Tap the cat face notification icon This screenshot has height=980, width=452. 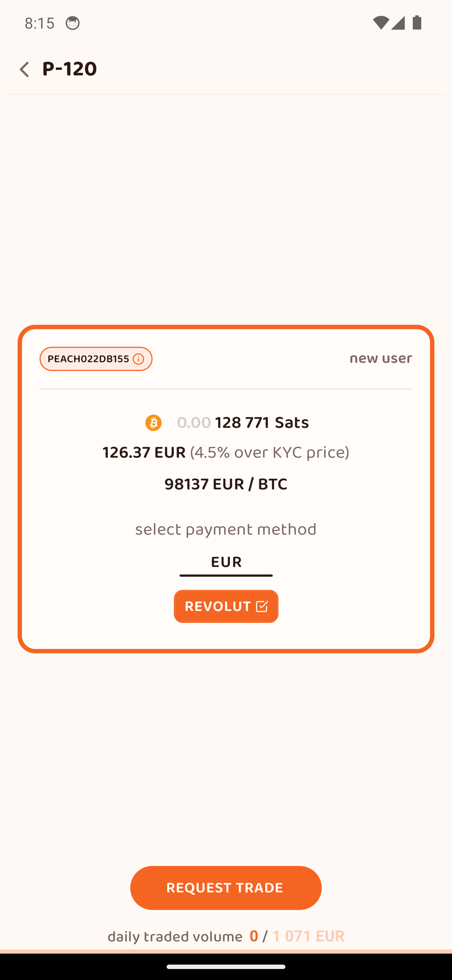(72, 23)
